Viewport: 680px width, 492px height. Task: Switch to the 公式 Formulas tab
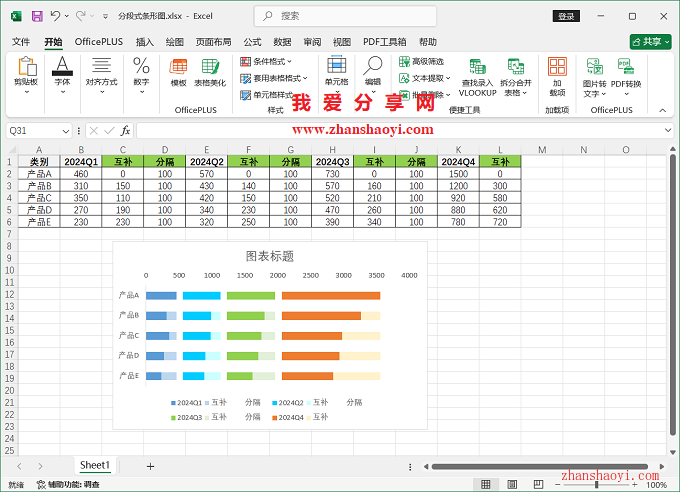[252, 42]
